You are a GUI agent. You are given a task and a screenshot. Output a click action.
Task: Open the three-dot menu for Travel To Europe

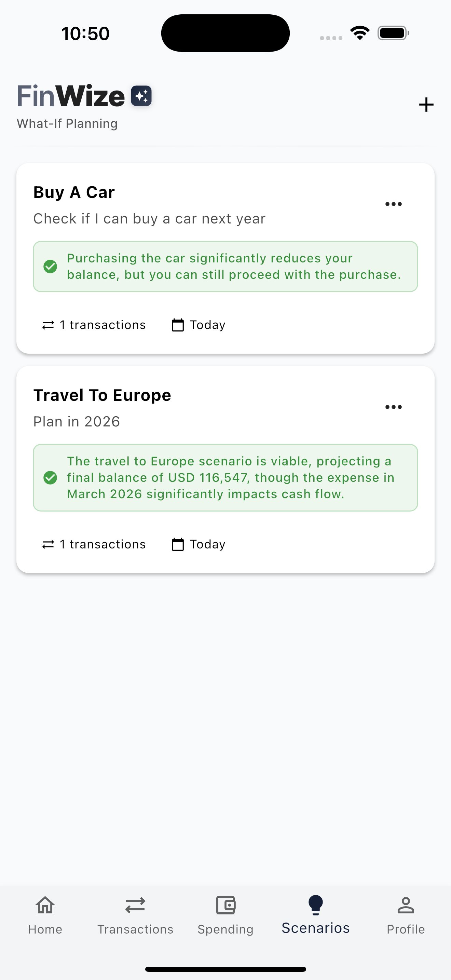pyautogui.click(x=394, y=407)
